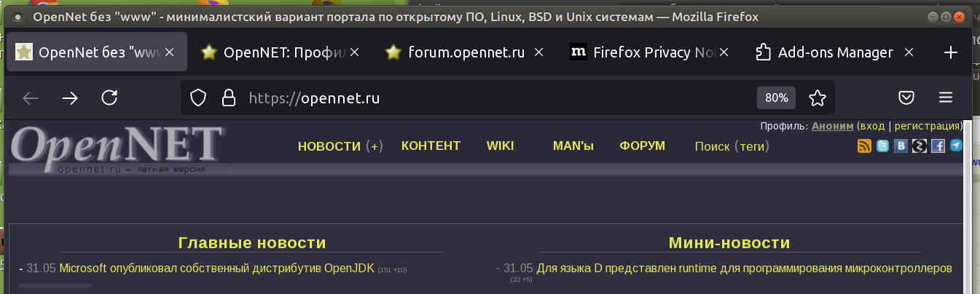Open comments count (22 +5)
Screen dimensions: 980x294
point(521,279)
